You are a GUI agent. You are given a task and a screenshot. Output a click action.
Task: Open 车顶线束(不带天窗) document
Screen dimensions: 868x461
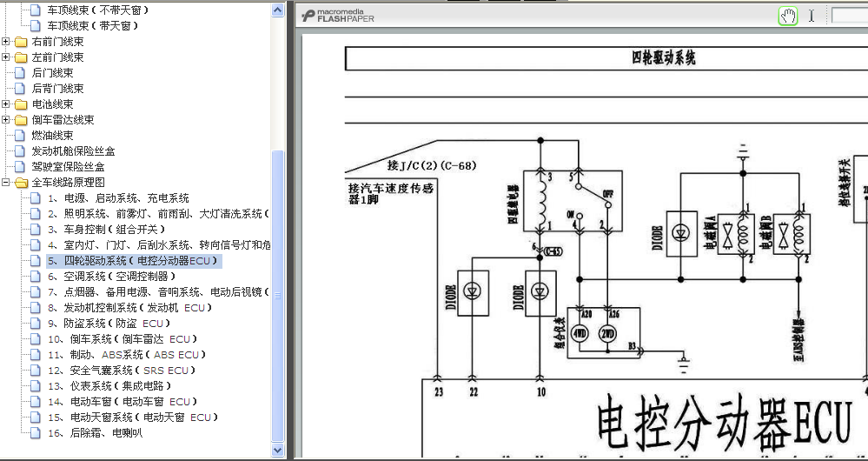98,10
